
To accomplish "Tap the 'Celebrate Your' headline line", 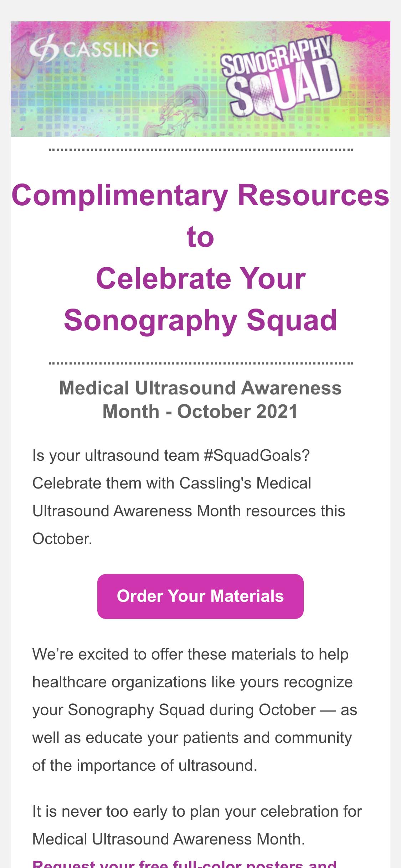I will click(201, 278).
